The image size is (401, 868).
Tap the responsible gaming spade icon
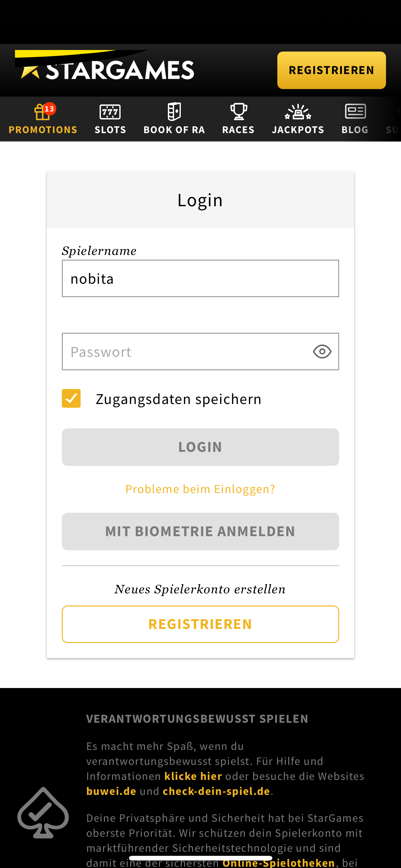tap(43, 813)
